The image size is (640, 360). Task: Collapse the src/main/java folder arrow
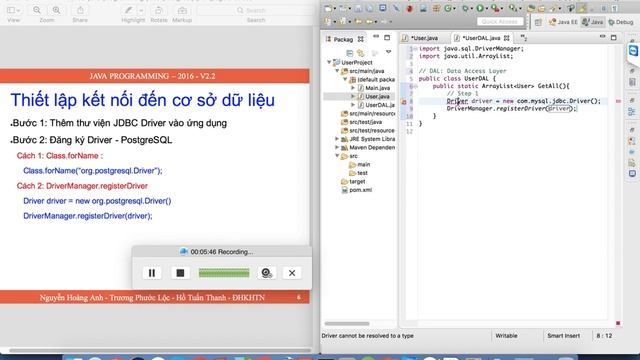pyautogui.click(x=337, y=71)
